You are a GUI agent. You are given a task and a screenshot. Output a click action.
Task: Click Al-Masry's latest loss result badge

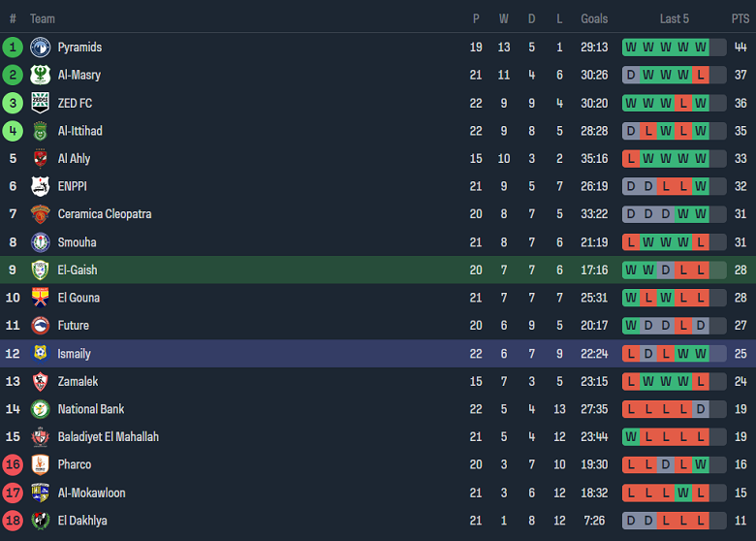pyautogui.click(x=700, y=75)
